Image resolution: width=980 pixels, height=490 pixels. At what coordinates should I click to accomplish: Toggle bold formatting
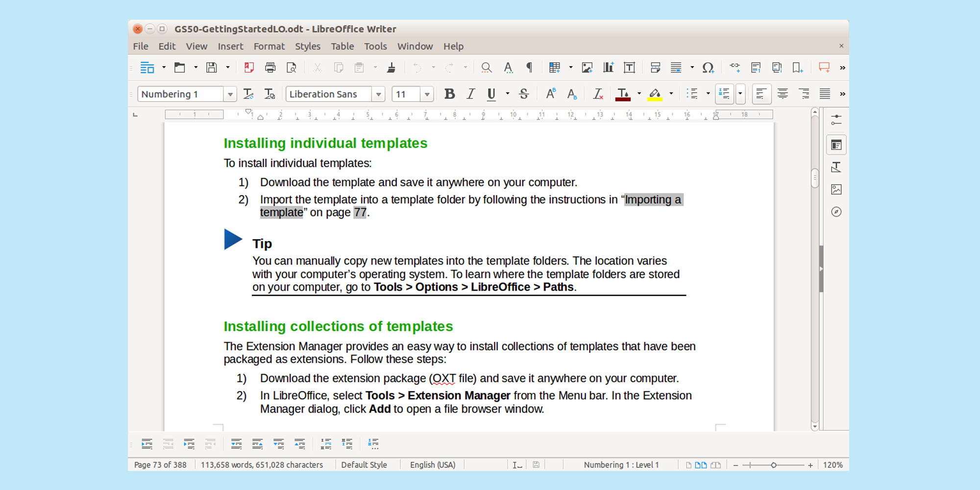click(449, 94)
